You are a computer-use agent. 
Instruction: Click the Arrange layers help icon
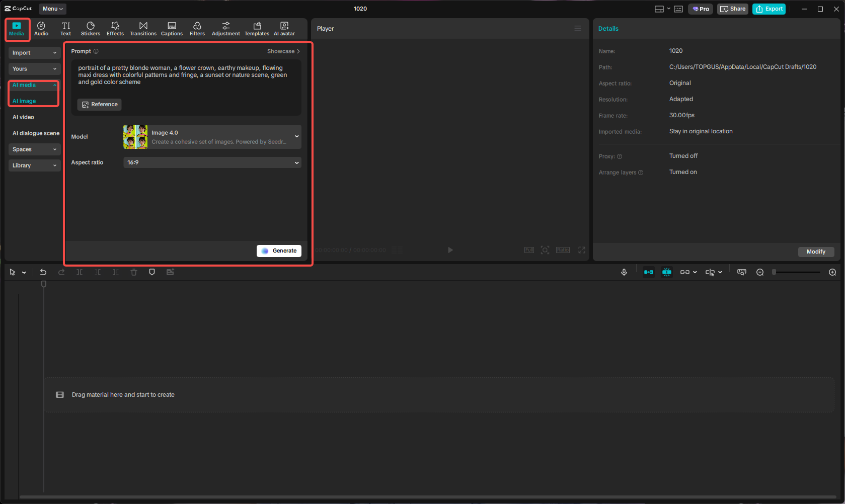click(x=641, y=173)
